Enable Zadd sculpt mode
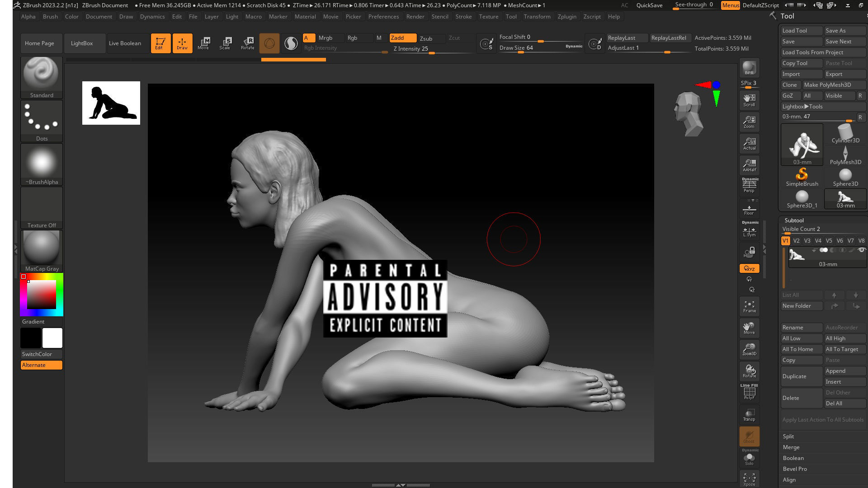 click(403, 38)
